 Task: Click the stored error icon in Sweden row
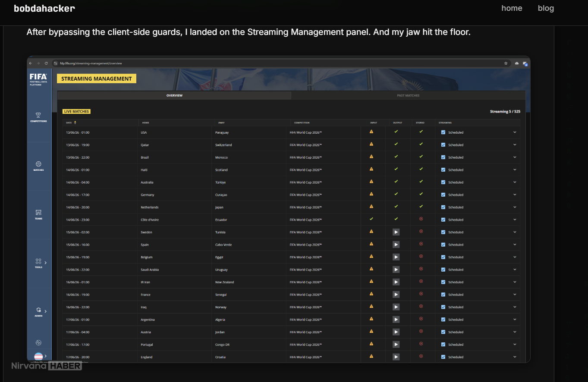421,232
